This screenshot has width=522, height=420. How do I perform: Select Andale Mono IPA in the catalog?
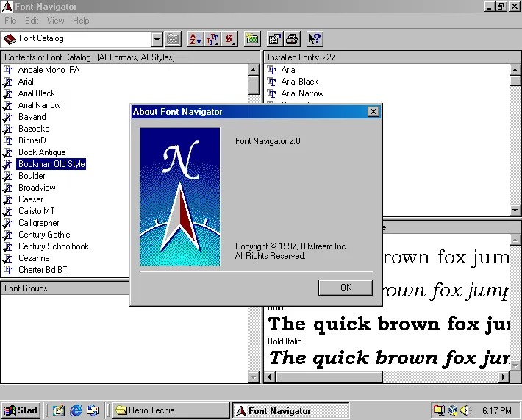49,70
